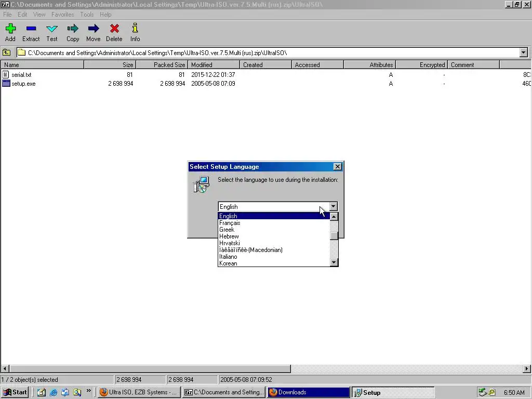Switch to the Downloads taskbar button
This screenshot has width=532, height=399.
[309, 392]
